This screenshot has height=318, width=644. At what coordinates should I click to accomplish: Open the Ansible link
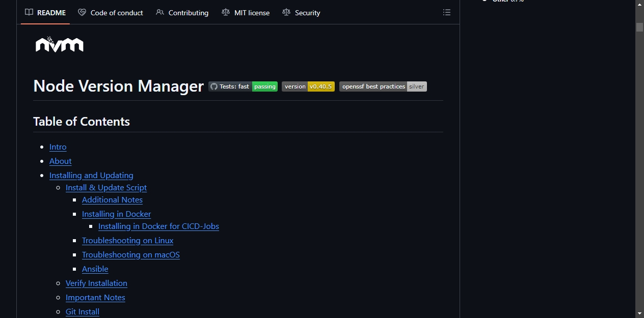[x=95, y=269]
